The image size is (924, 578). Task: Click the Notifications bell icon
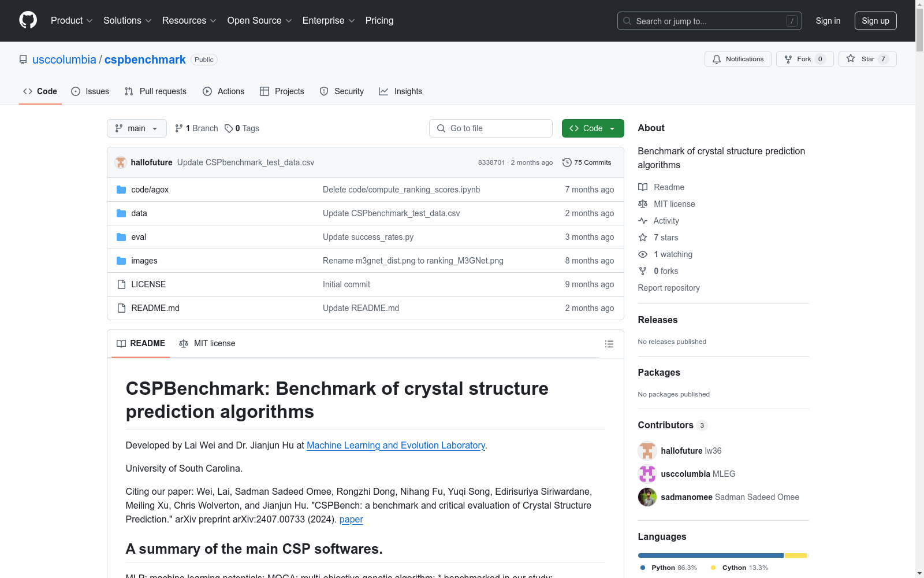[717, 59]
